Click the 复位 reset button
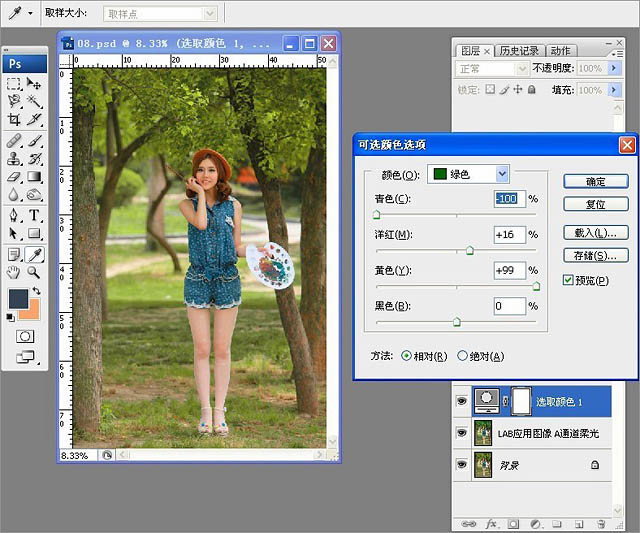Viewport: 640px width, 533px height. (x=595, y=204)
